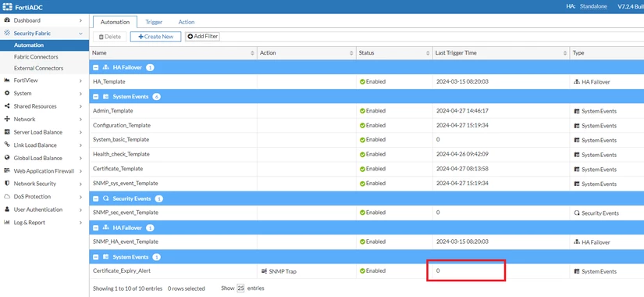Collapse the Security Fabric sidebar chevron

tap(81, 34)
